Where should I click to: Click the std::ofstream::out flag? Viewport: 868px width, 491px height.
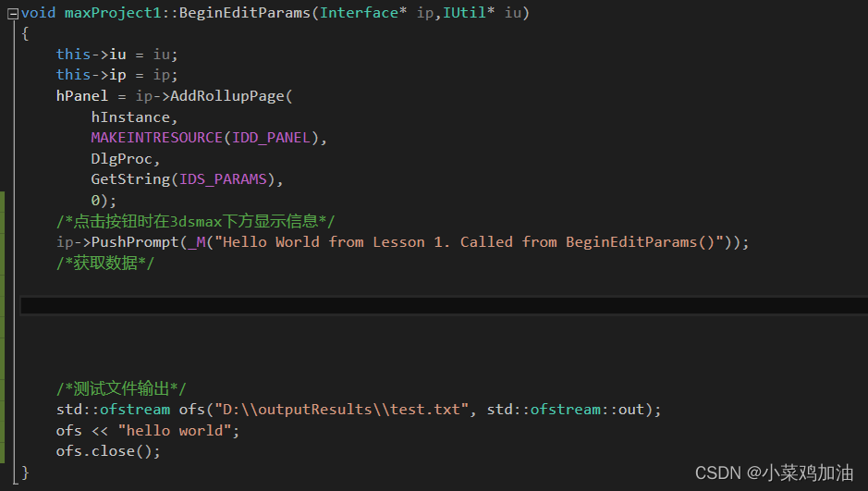point(565,410)
